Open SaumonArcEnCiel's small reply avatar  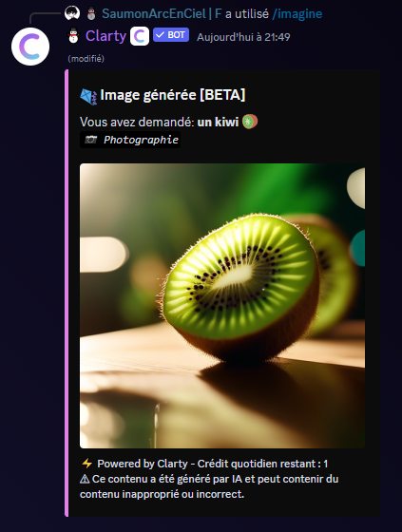click(72, 13)
